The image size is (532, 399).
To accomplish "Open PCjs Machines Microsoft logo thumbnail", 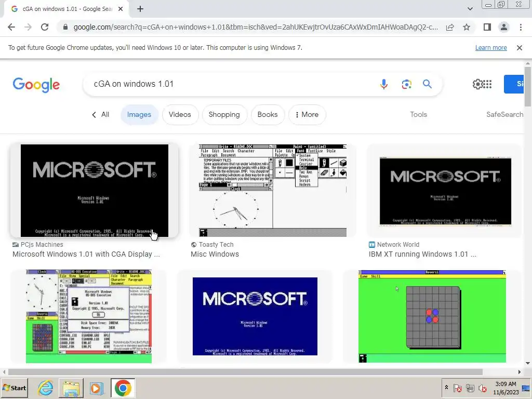I will [95, 191].
